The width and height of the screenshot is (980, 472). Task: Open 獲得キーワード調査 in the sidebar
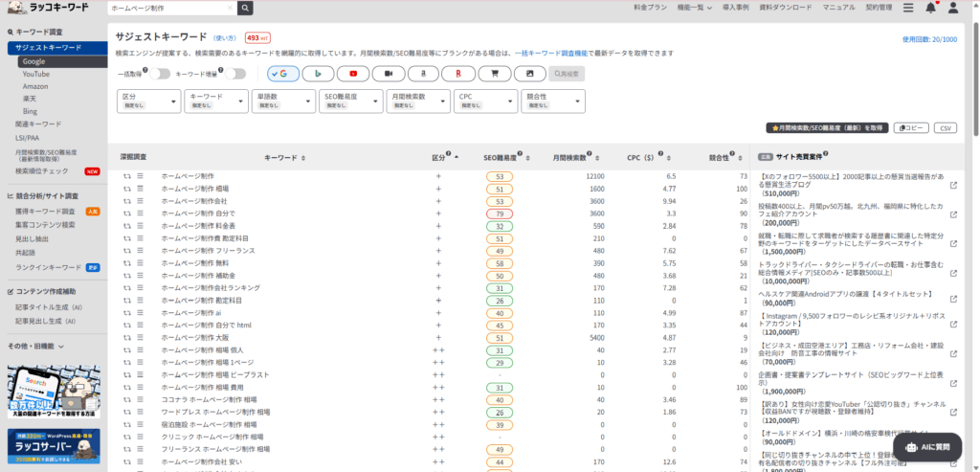[x=45, y=212]
